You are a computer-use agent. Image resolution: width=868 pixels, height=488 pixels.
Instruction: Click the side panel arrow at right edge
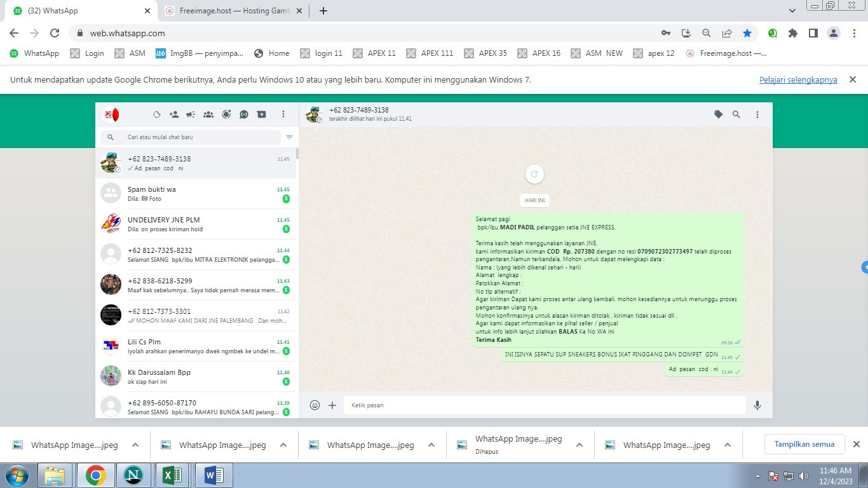click(x=865, y=268)
